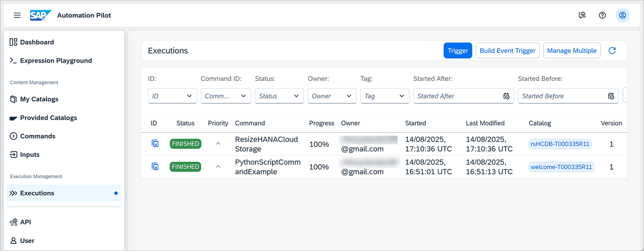Click last modified 16:51:13 UTC cell
Viewport: 644px width, 251px height.
coord(489,167)
